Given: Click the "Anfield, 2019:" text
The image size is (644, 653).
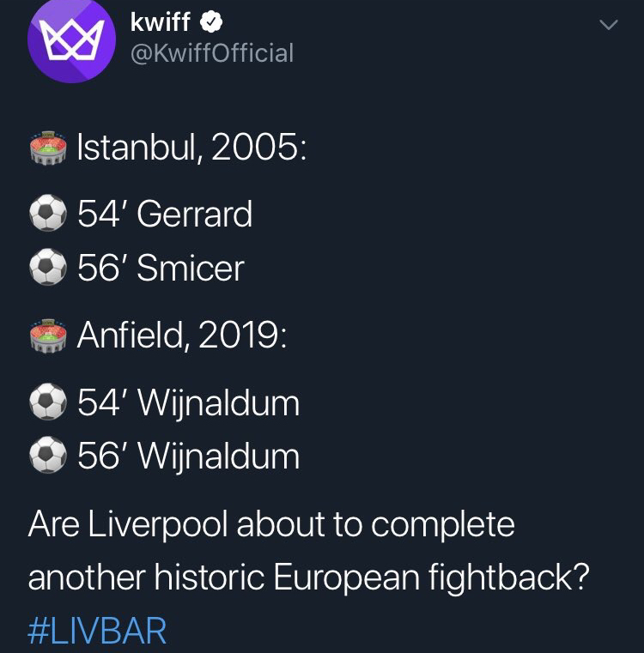Looking at the screenshot, I should [182, 336].
